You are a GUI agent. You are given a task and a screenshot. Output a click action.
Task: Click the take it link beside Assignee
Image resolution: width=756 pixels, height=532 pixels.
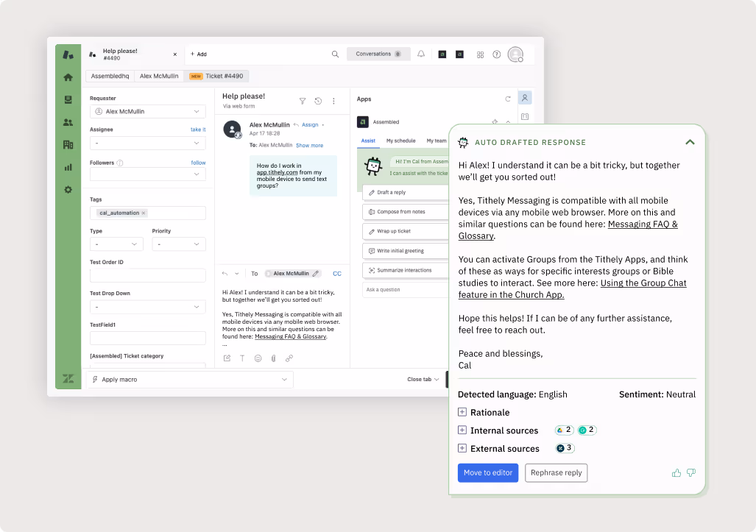point(198,130)
